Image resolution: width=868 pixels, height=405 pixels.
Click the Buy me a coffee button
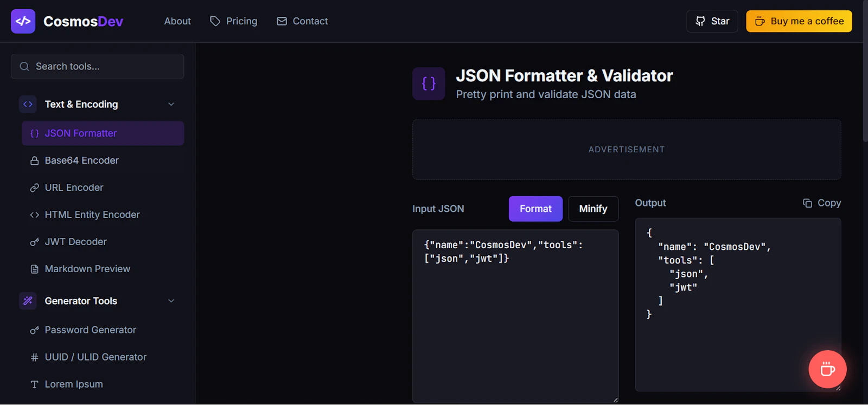[799, 21]
